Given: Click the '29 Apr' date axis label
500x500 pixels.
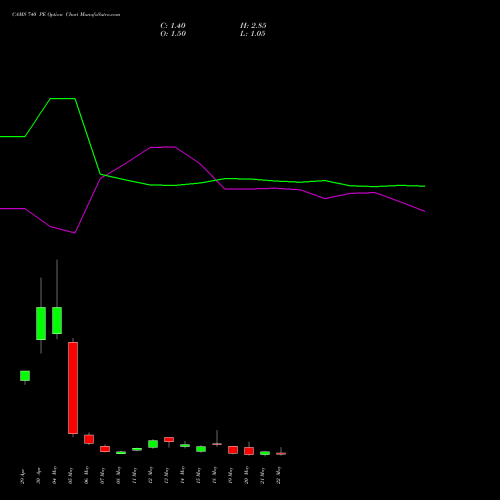Looking at the screenshot, I should [23, 476].
